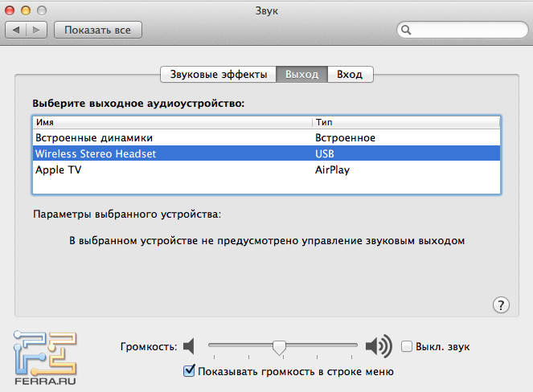Open help with the question mark button

(501, 305)
